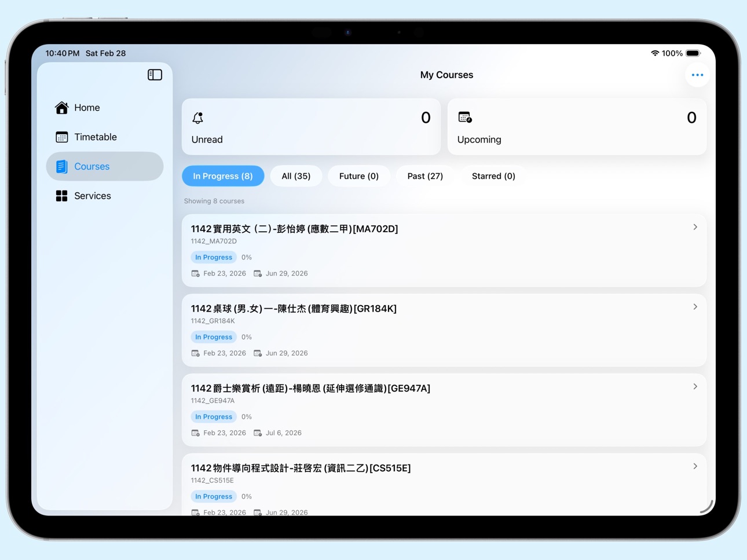
Task: Open course 1142 實用英文 (二) [MA702D]
Action: pyautogui.click(x=444, y=251)
